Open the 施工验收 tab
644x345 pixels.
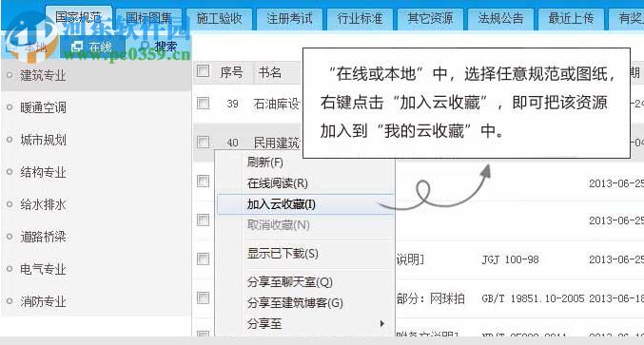pyautogui.click(x=220, y=18)
